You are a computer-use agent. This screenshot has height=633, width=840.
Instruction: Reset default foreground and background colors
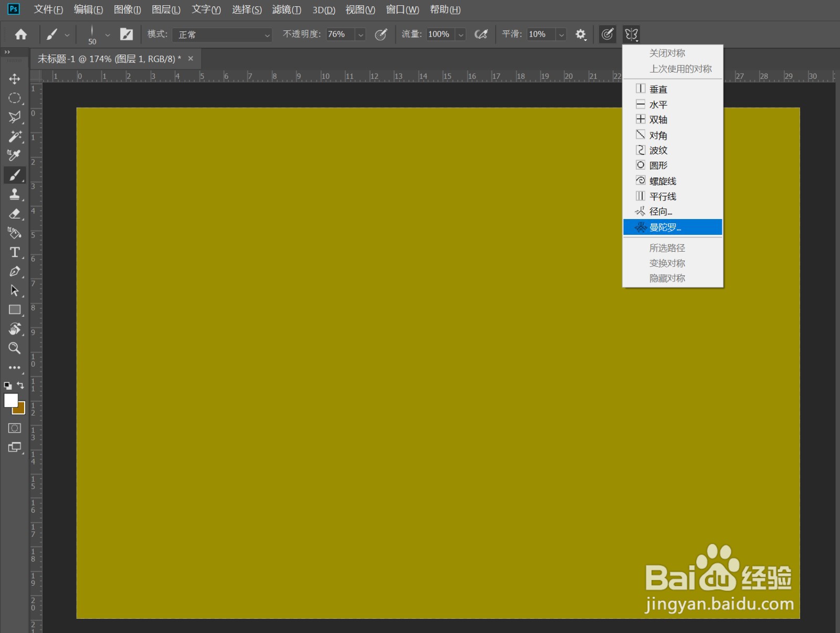pos(8,386)
